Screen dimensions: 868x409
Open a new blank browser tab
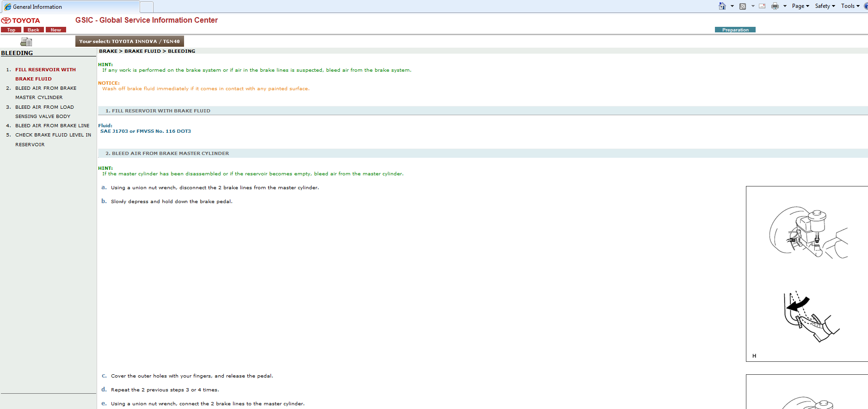147,7
